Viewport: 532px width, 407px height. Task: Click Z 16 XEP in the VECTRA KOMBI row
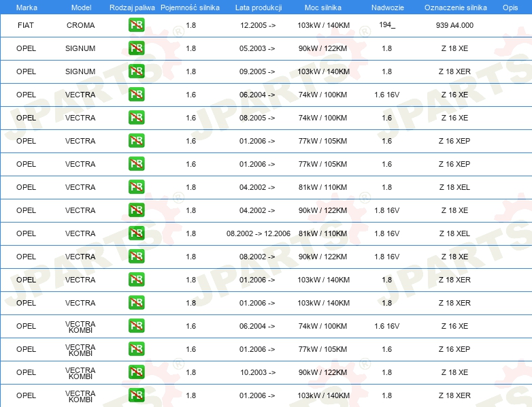454,349
